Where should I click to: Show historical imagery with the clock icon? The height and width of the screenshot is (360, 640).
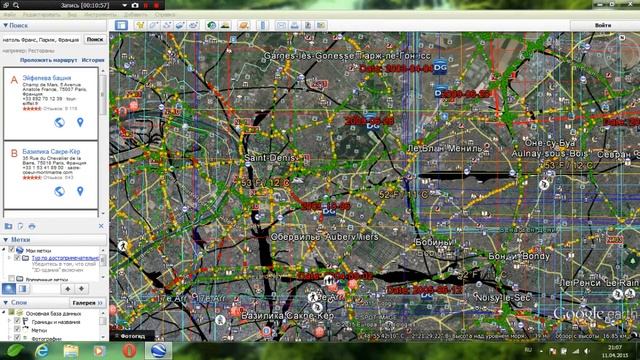[211, 25]
